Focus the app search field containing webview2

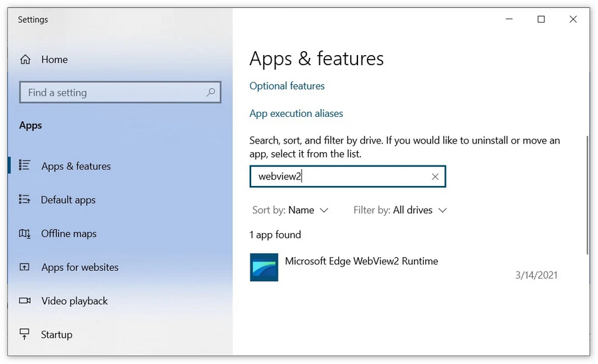pos(339,177)
